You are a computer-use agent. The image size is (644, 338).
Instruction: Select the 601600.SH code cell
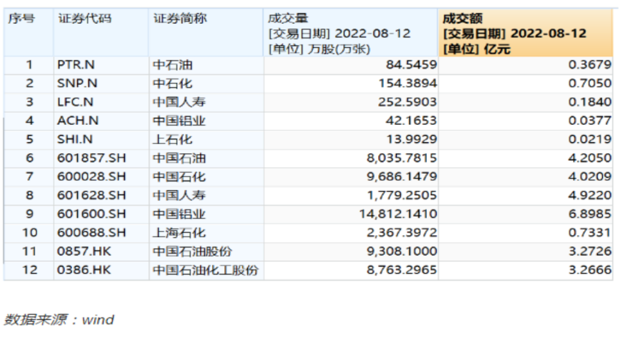click(91, 214)
